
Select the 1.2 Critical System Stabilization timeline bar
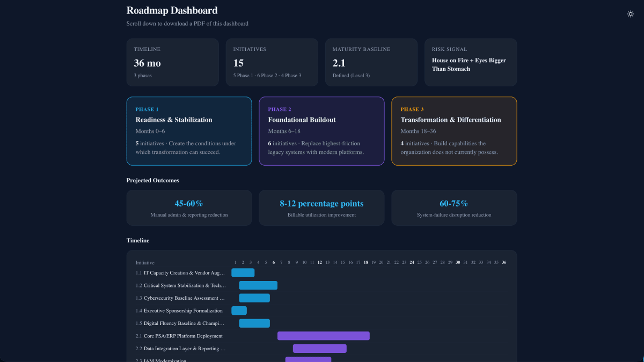pos(258,285)
